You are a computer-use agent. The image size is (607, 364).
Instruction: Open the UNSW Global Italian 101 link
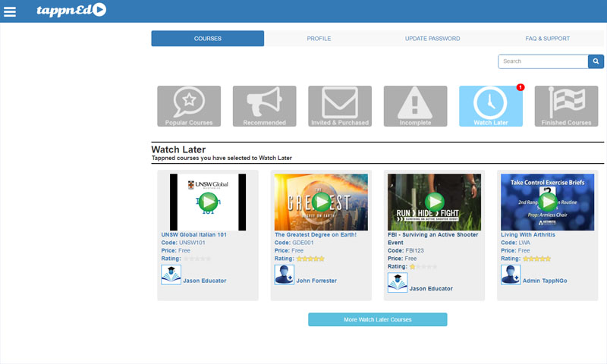click(194, 234)
